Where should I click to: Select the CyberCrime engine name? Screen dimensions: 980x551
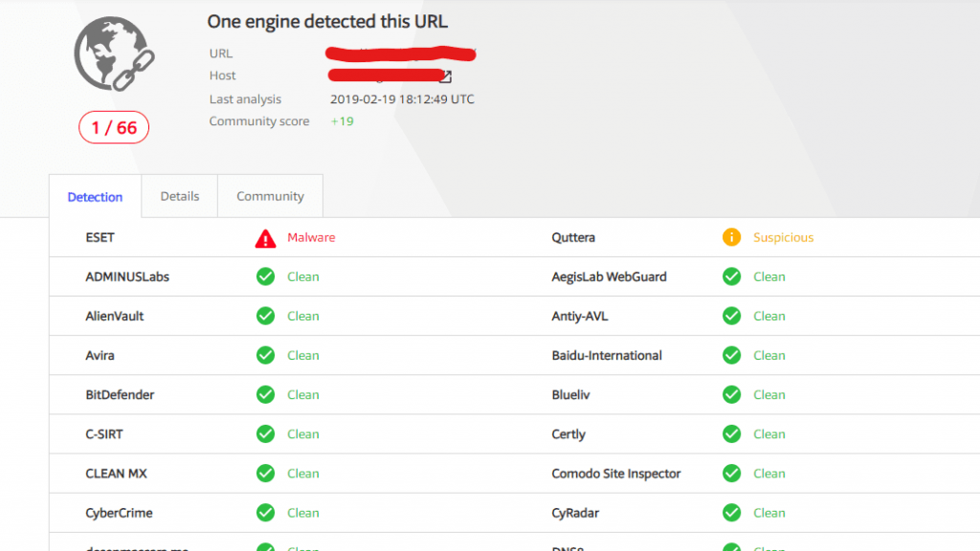(x=119, y=513)
